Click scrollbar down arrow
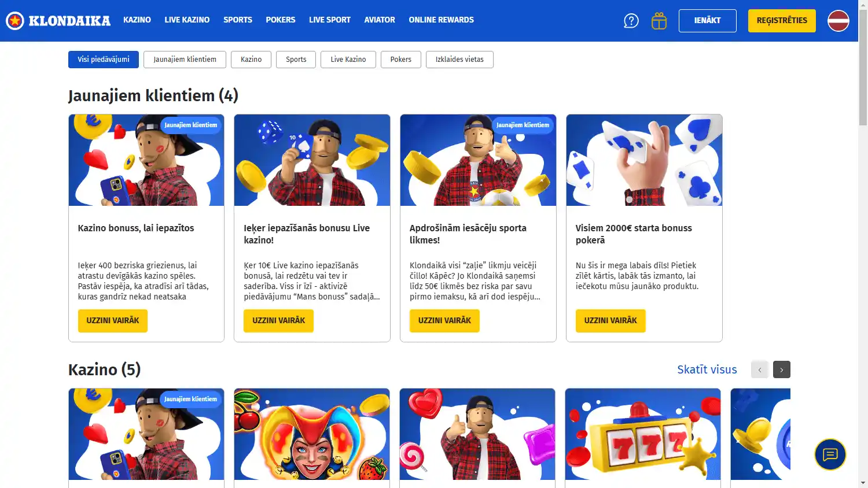This screenshot has height=488, width=868. 863,483
